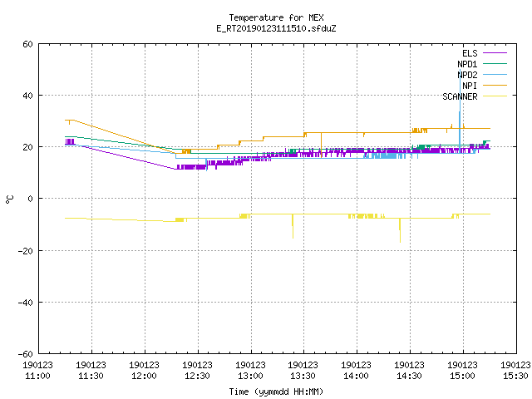Viewport: 532px width, 399px height.
Task: Click the y-axis label 40
Action: (27, 96)
